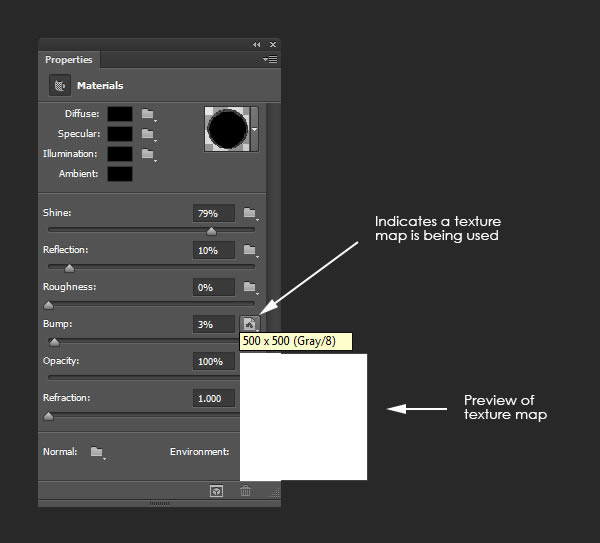Click the "Materials" heading text
The image size is (600, 543).
(100, 85)
